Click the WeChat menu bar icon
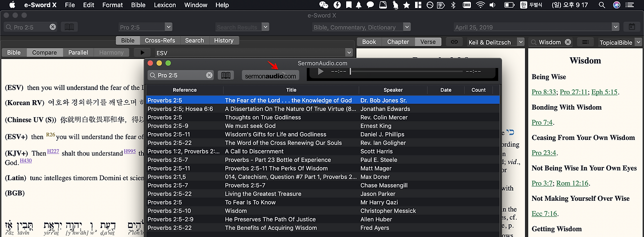This screenshot has width=644, height=237. (324, 5)
